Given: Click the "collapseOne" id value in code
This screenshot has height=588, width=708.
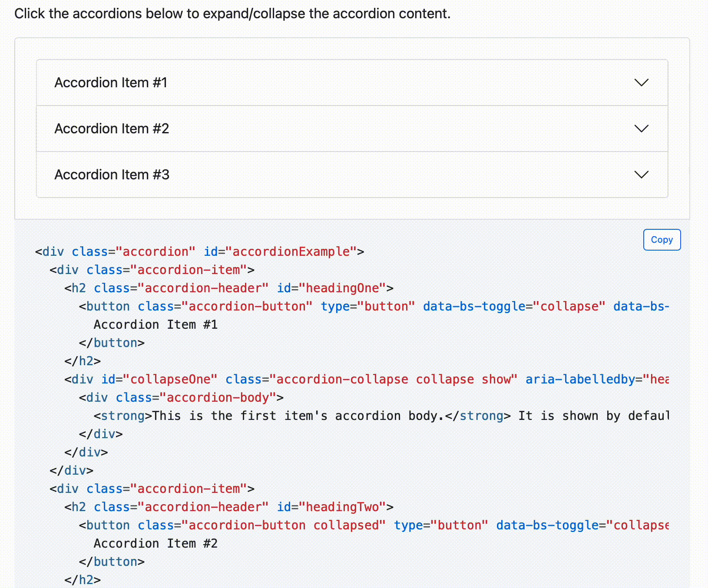Looking at the screenshot, I should (170, 379).
